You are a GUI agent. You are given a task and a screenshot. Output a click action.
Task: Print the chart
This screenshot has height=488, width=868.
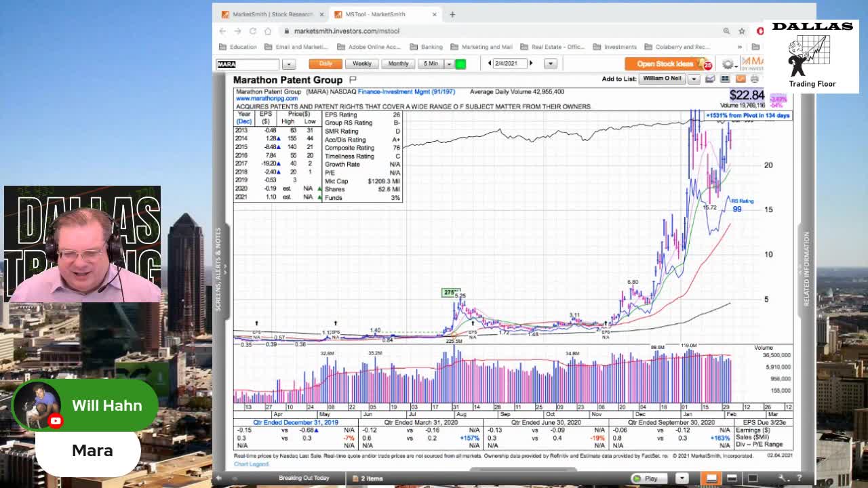click(754, 79)
